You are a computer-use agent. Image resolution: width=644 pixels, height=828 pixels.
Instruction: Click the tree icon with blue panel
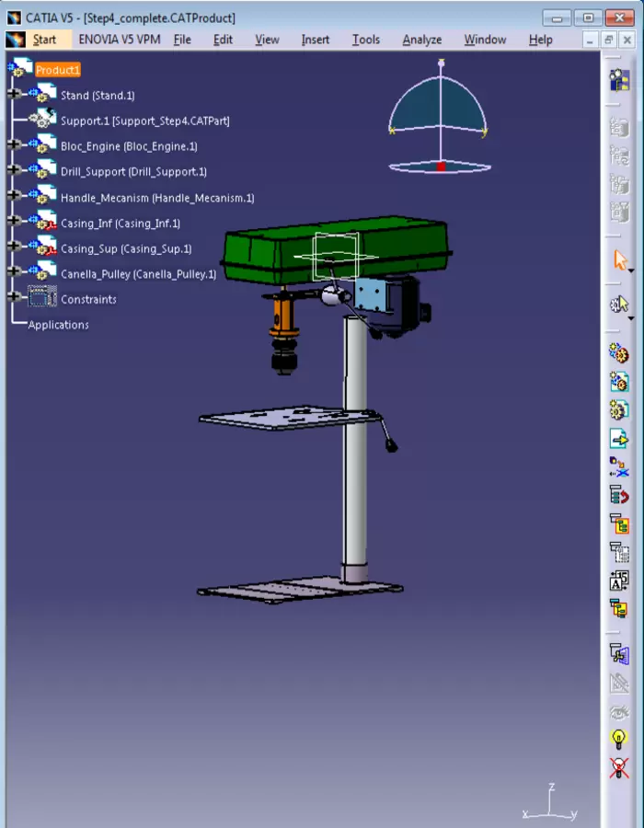click(619, 654)
